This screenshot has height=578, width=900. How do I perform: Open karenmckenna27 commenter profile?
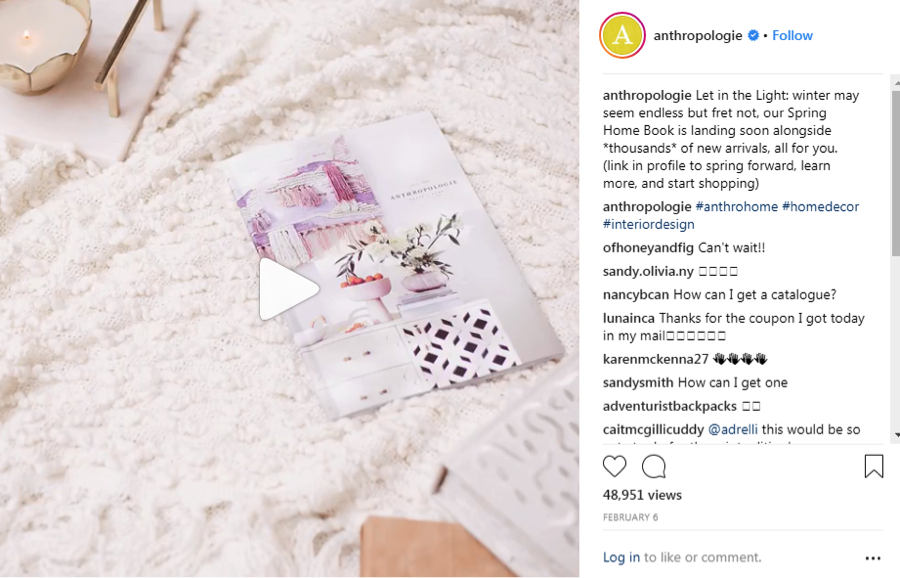click(x=655, y=359)
